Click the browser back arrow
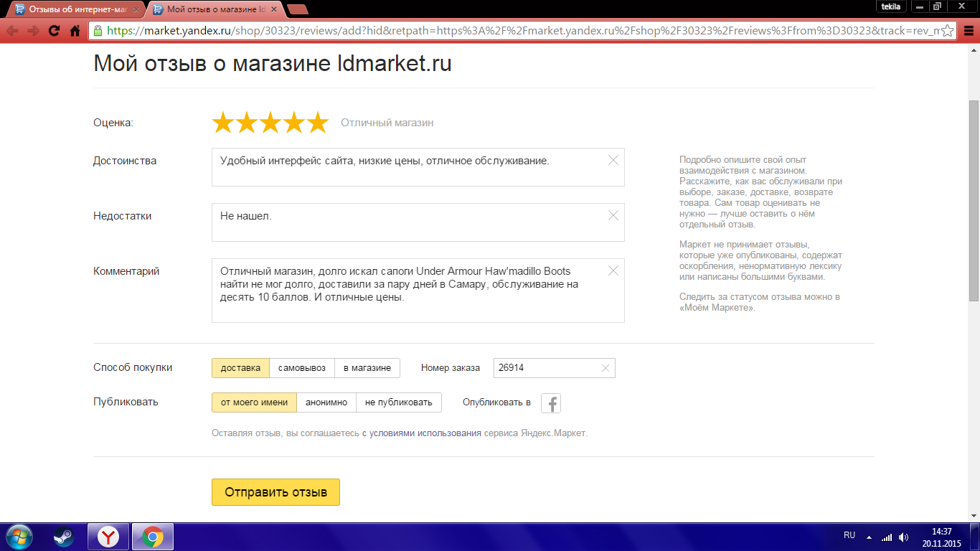 (12, 31)
